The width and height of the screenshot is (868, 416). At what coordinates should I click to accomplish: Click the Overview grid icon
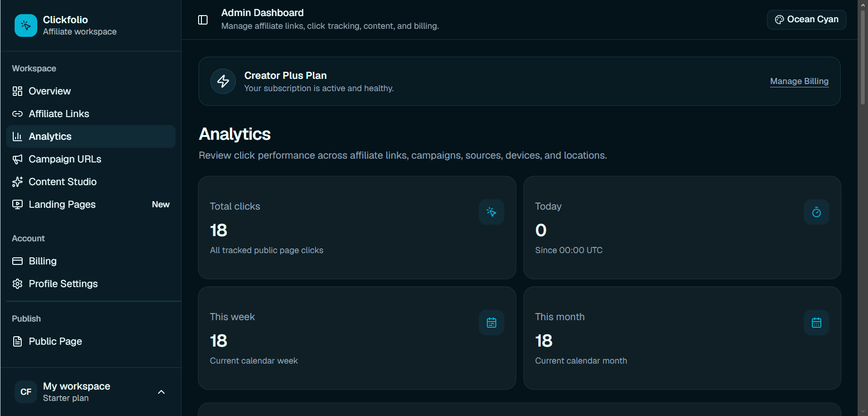point(17,91)
